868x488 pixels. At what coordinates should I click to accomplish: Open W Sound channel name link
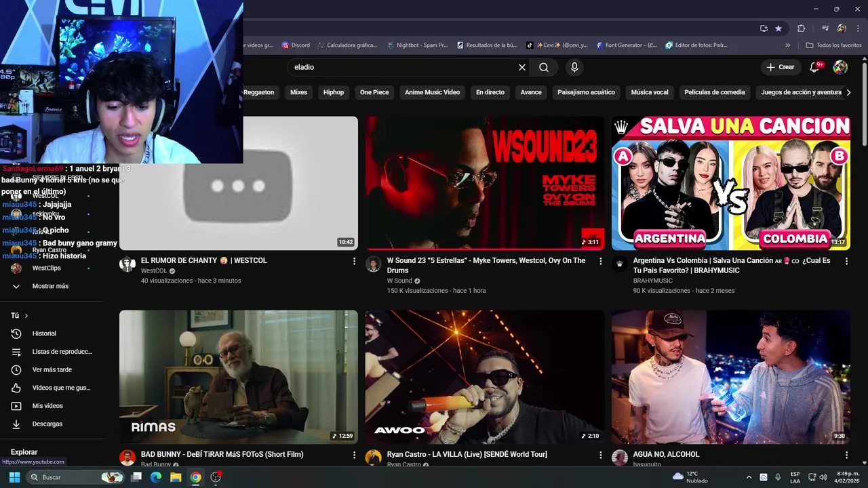point(399,281)
